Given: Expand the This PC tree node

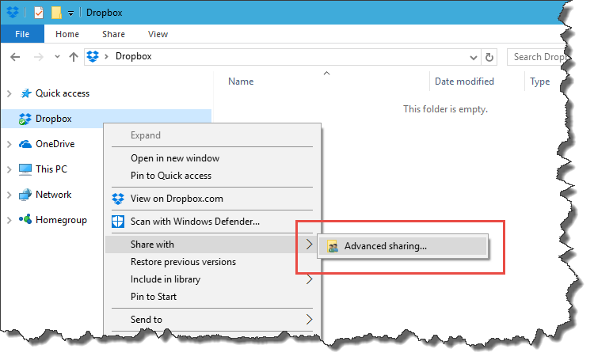Looking at the screenshot, I should point(9,169).
